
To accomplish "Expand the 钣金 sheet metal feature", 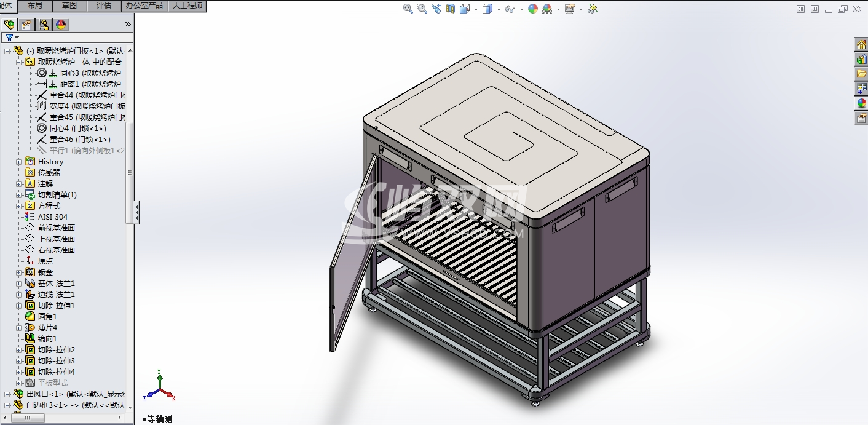I will (18, 272).
